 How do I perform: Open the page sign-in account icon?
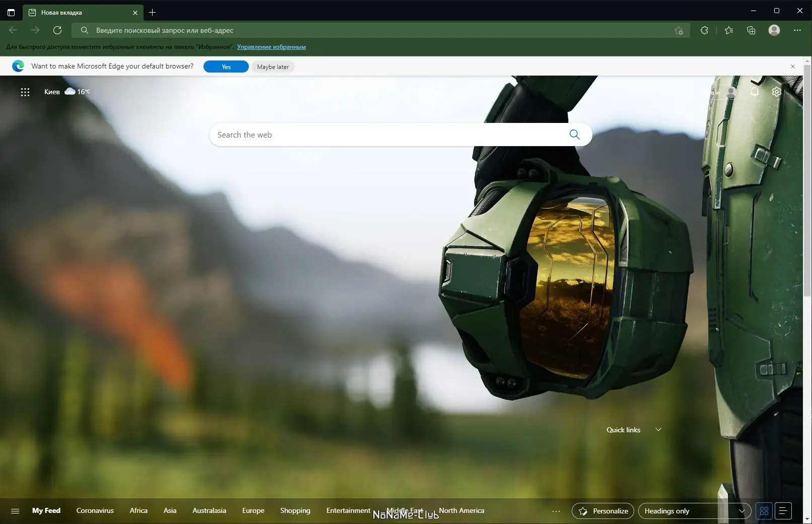click(x=731, y=92)
